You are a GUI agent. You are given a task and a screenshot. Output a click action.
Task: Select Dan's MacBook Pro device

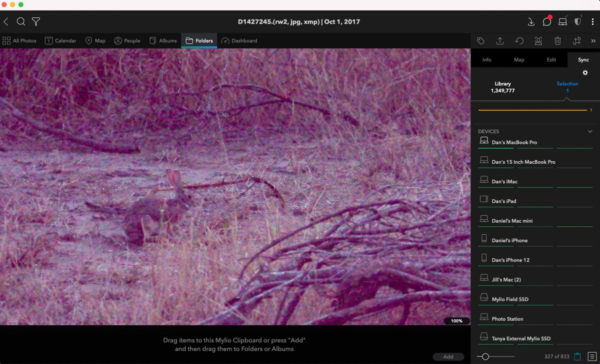pos(535,142)
